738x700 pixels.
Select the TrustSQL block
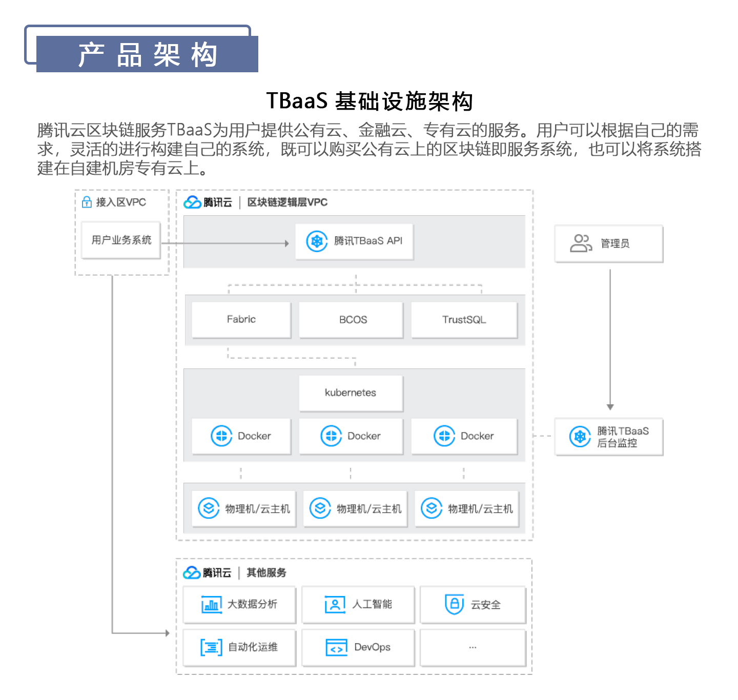tap(464, 319)
